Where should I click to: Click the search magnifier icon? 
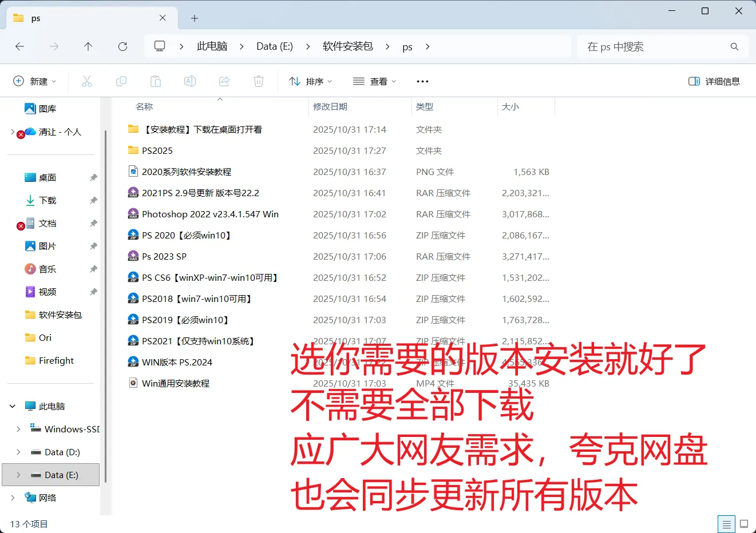pos(734,47)
